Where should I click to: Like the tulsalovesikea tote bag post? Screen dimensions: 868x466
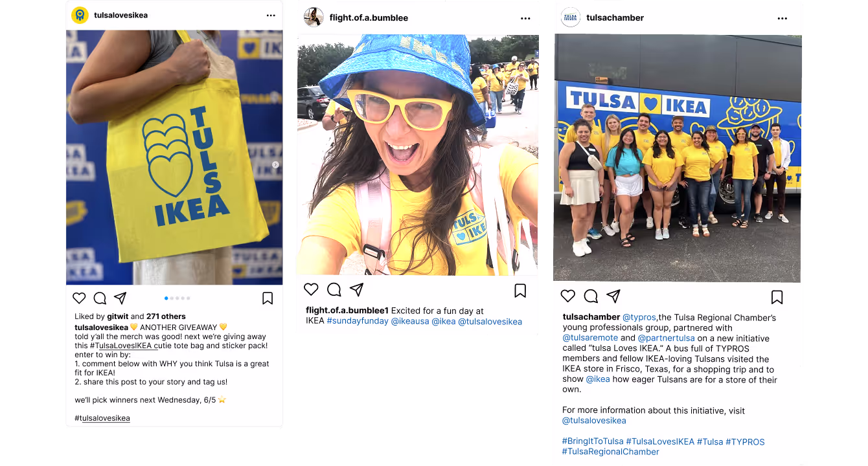click(x=79, y=298)
